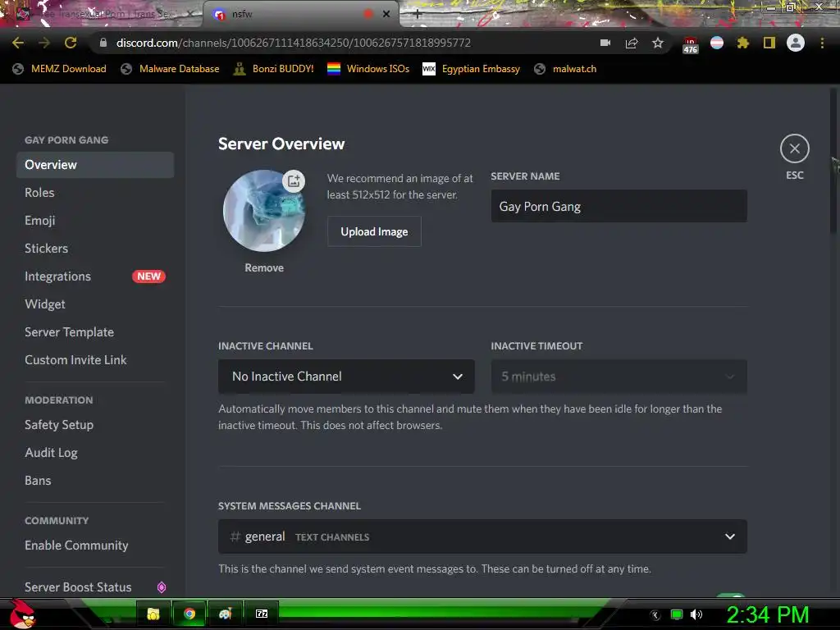This screenshot has height=630, width=840.
Task: Open the 7z app on the taskbar
Action: click(x=262, y=614)
